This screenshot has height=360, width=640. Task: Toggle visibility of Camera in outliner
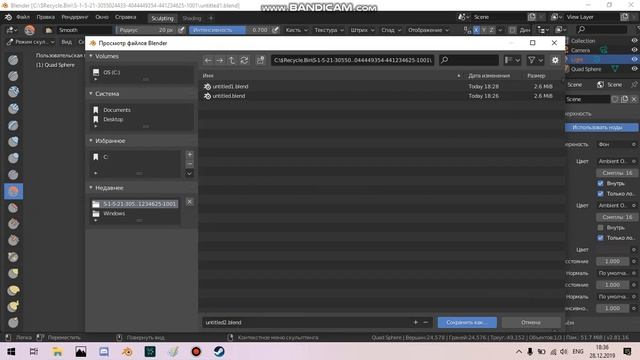coord(634,50)
